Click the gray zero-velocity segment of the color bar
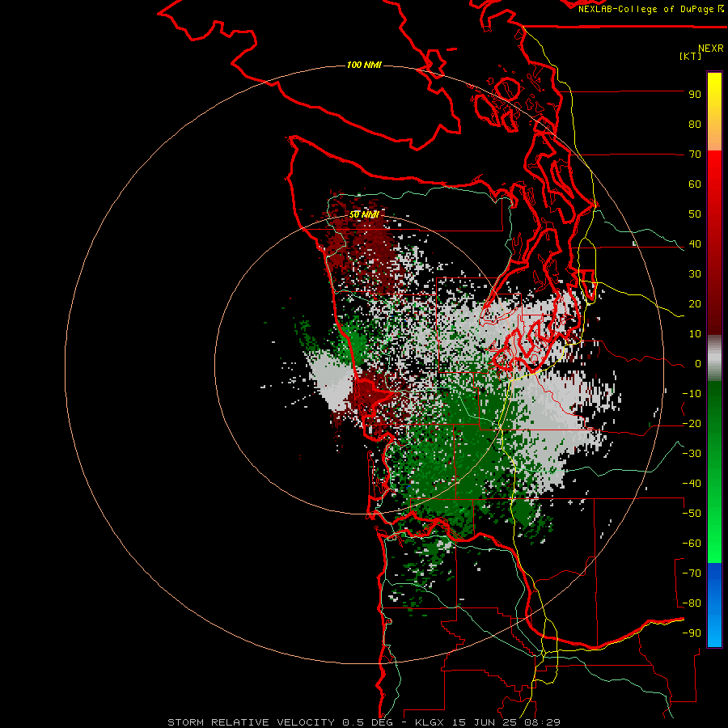The width and height of the screenshot is (728, 728). [714, 358]
